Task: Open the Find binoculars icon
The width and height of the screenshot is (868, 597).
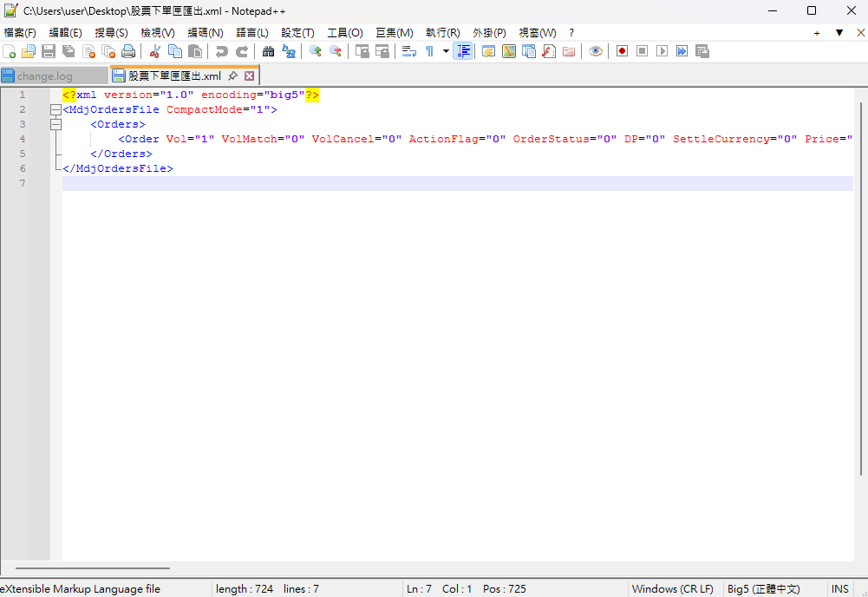Action: click(x=269, y=51)
